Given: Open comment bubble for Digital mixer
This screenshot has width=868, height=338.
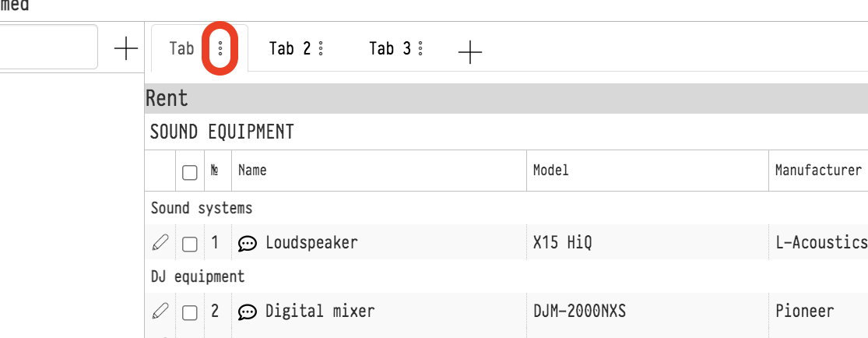Looking at the screenshot, I should [x=248, y=312].
